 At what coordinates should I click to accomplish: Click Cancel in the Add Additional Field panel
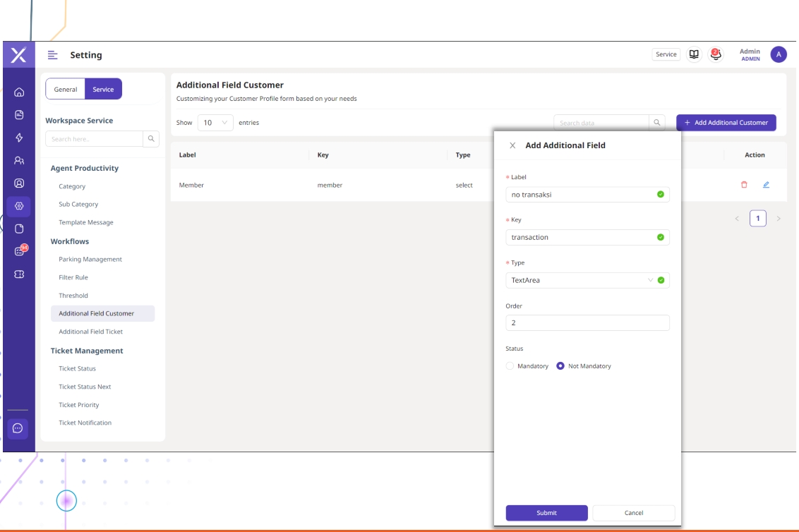tap(633, 513)
